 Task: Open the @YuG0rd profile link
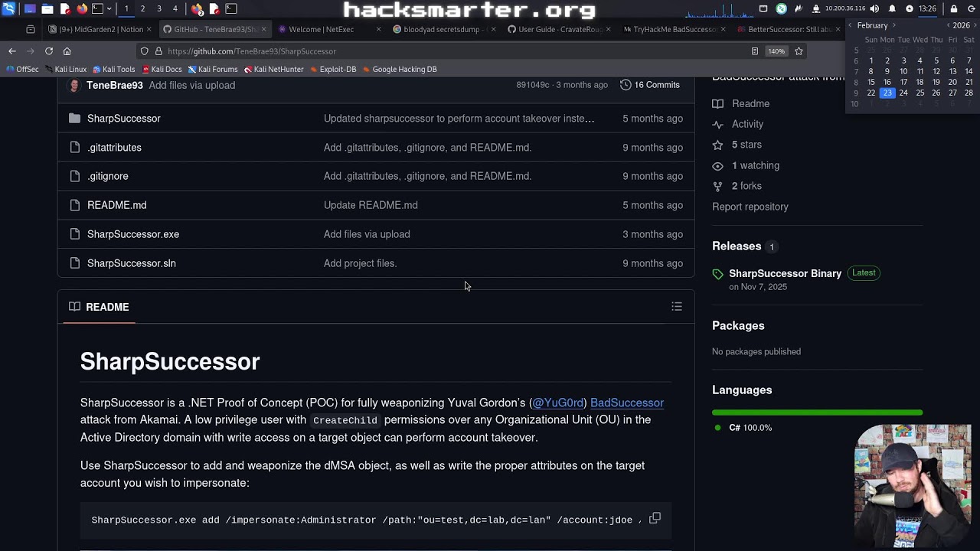pyautogui.click(x=558, y=403)
